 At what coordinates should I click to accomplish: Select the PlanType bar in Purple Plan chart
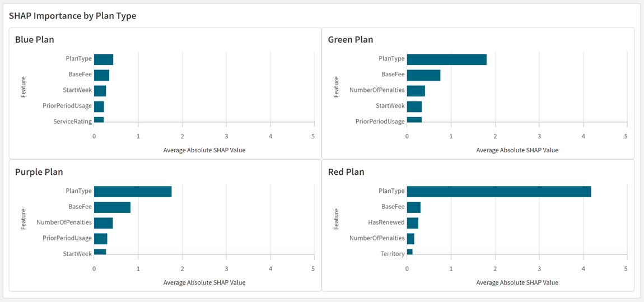pos(133,192)
